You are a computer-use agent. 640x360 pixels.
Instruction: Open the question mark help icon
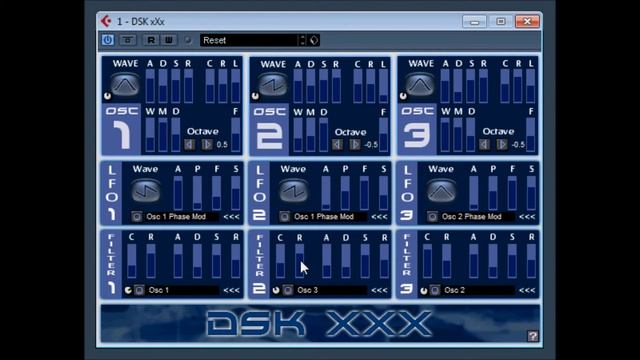533,336
